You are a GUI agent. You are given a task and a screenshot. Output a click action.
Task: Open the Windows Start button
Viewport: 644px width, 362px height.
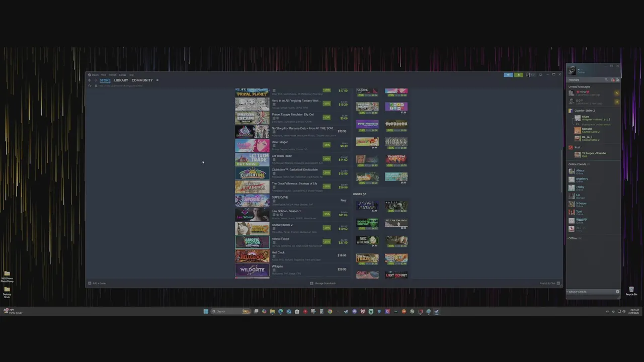point(206,311)
